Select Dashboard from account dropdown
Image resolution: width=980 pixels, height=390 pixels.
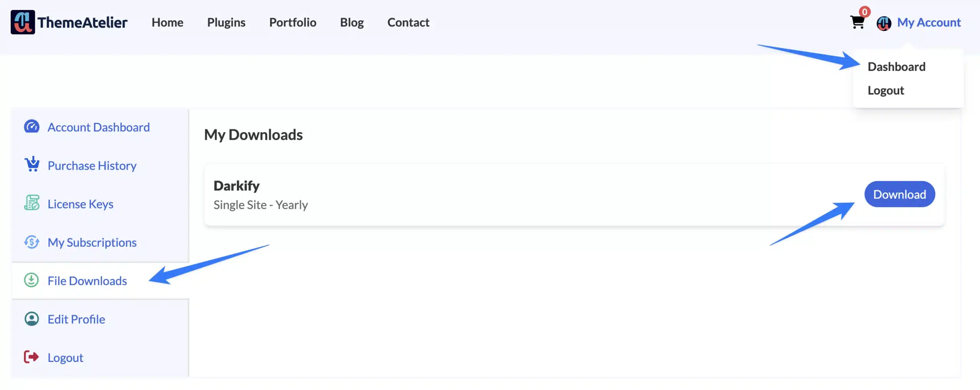pyautogui.click(x=896, y=67)
